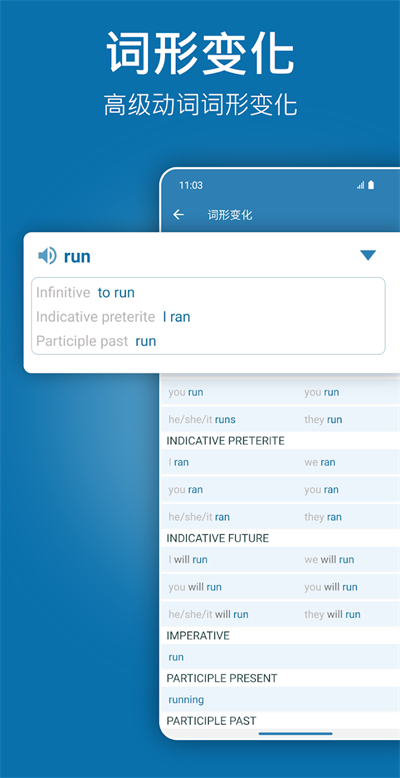Select the imperative form 'run'
Screen dimensions: 400x778
coord(176,657)
